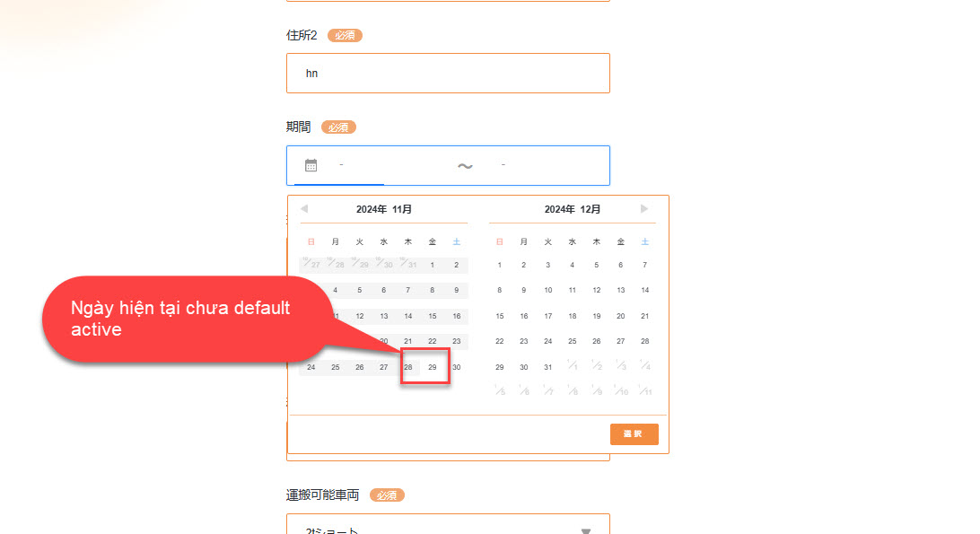Select November 29 in the calendar
Viewport: 980px width, 534px height.
pos(432,367)
